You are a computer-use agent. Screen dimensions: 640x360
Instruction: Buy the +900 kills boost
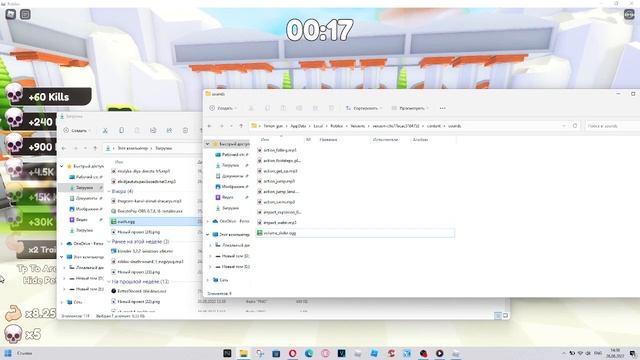click(31, 147)
